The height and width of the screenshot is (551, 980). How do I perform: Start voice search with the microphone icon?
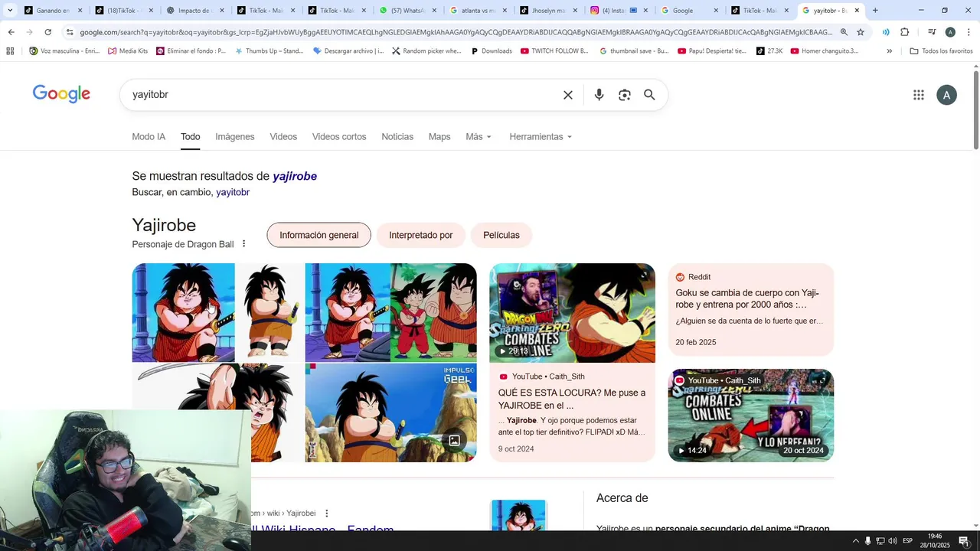(x=599, y=95)
